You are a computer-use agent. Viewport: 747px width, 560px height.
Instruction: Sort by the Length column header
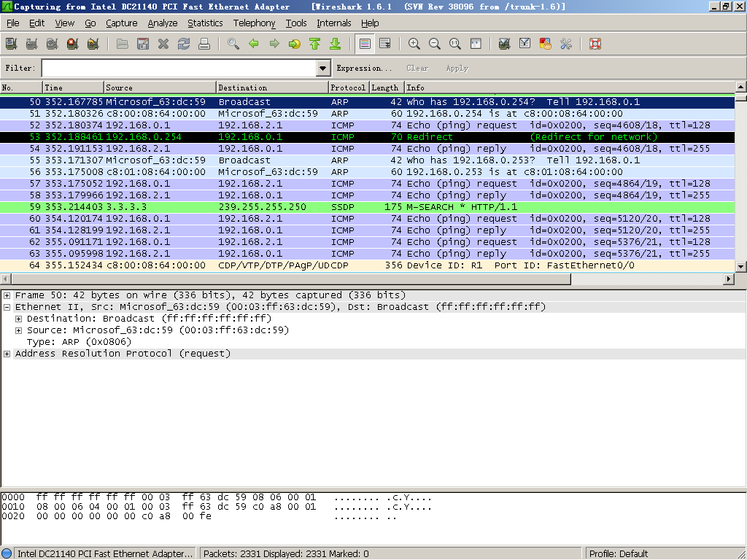[387, 87]
